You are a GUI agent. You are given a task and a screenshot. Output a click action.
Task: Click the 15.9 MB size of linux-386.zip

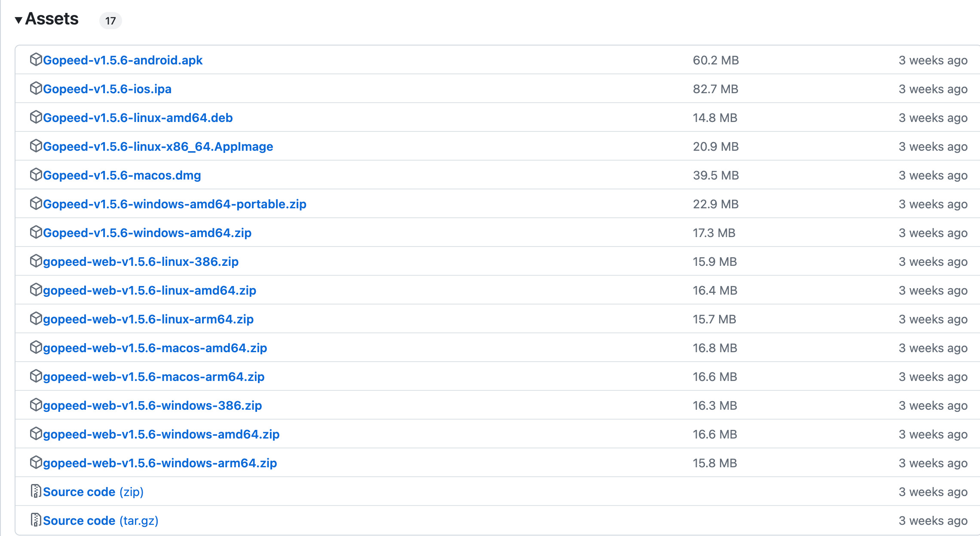(x=715, y=262)
